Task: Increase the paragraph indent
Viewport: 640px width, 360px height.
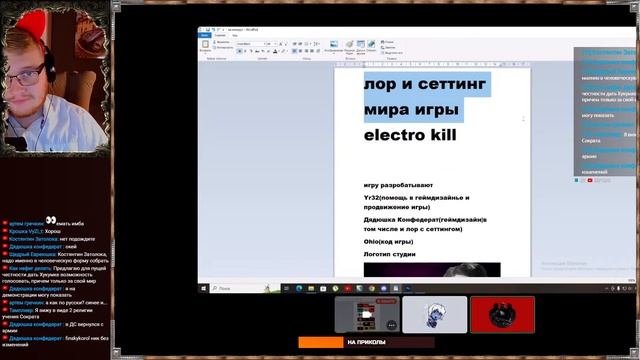Action: 300,44
